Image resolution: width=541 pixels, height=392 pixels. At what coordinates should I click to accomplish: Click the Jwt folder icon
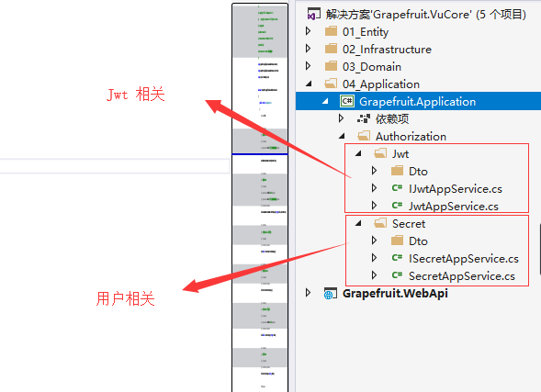click(x=380, y=153)
